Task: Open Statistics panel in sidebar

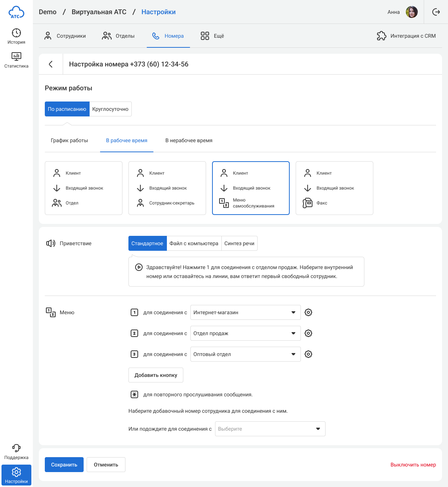Action: tap(16, 60)
